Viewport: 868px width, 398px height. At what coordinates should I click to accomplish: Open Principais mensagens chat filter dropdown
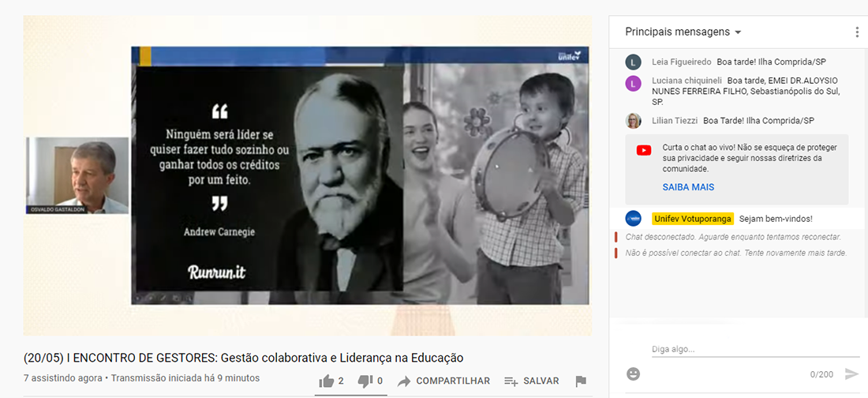[683, 32]
